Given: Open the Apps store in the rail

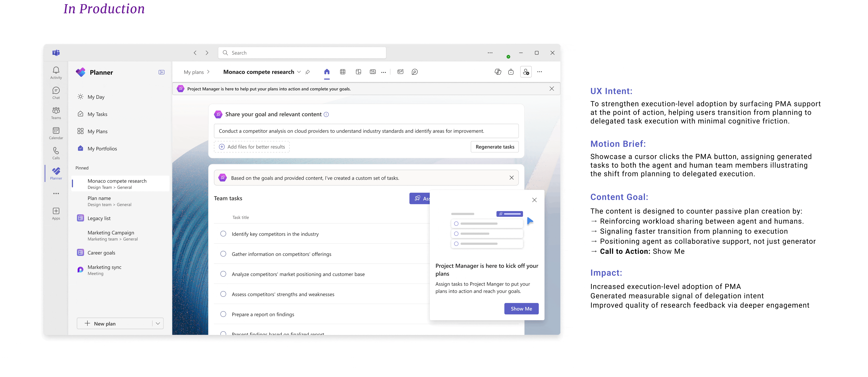Looking at the screenshot, I should pyautogui.click(x=56, y=214).
